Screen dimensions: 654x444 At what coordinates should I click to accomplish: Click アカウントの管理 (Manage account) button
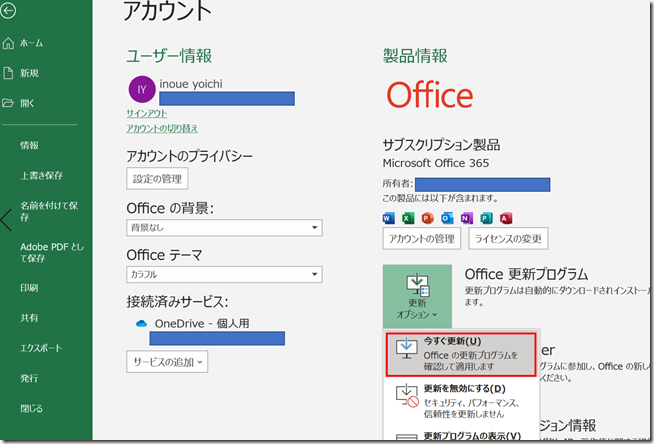coord(422,238)
